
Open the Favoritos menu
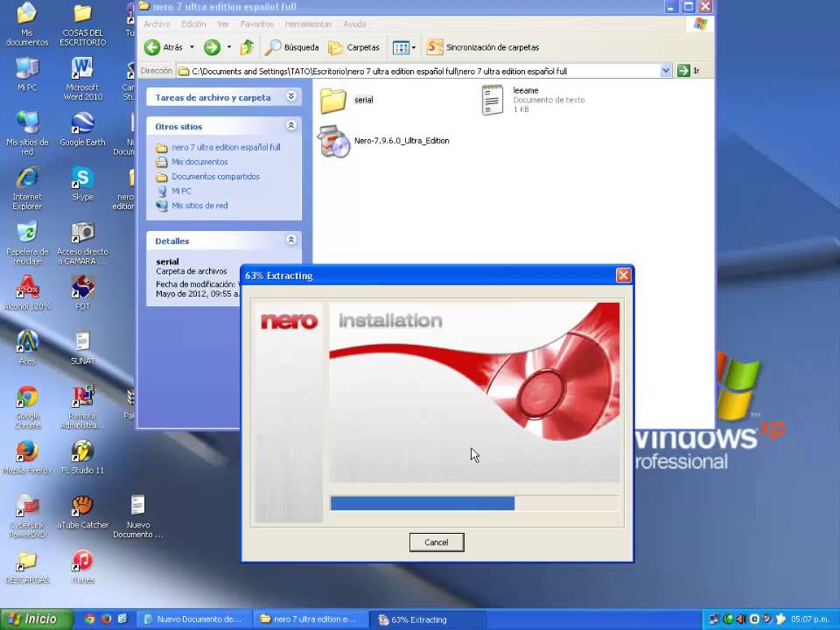[256, 24]
